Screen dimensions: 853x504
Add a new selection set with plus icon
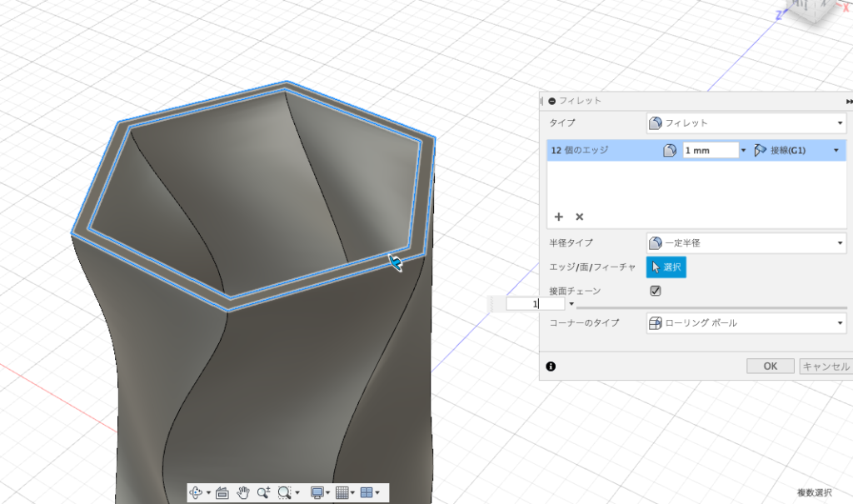click(559, 217)
